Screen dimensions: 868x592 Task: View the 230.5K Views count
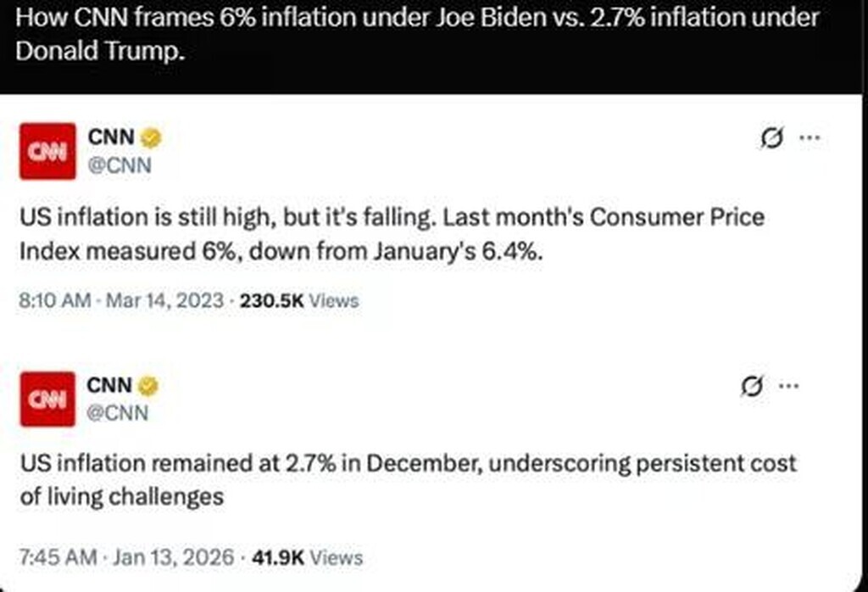pos(299,301)
